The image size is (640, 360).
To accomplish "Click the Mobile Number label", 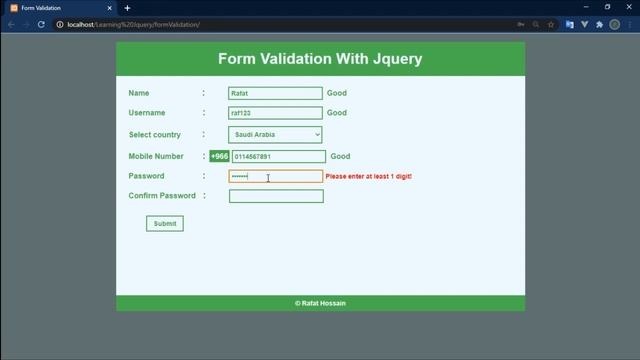I will pos(156,156).
